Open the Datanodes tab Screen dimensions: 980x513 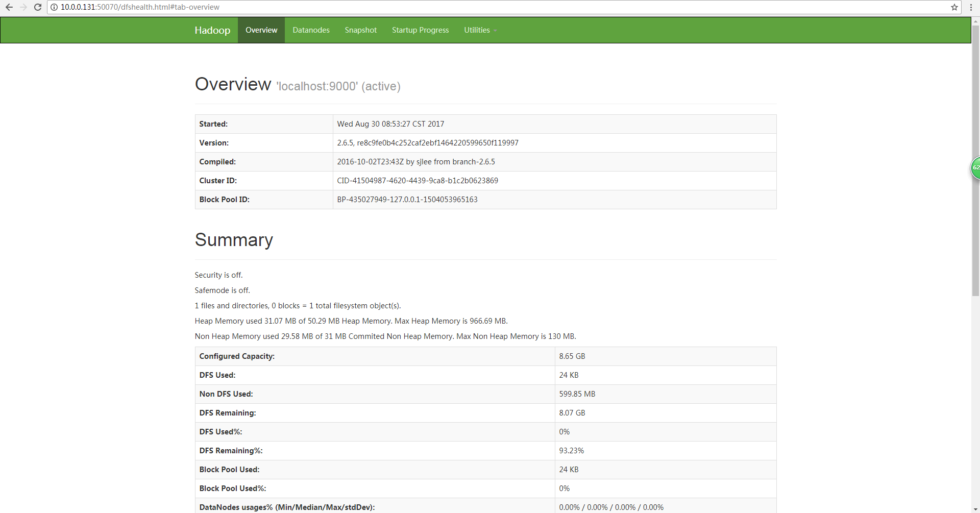(311, 30)
